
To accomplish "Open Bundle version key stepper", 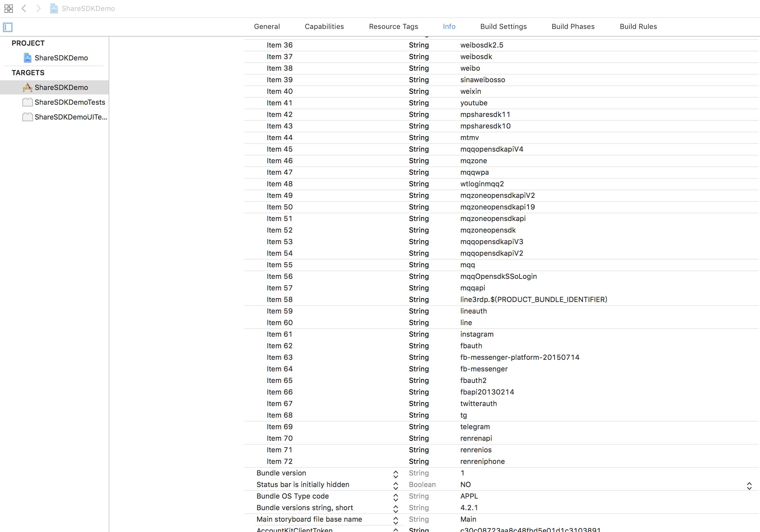I will [x=395, y=474].
